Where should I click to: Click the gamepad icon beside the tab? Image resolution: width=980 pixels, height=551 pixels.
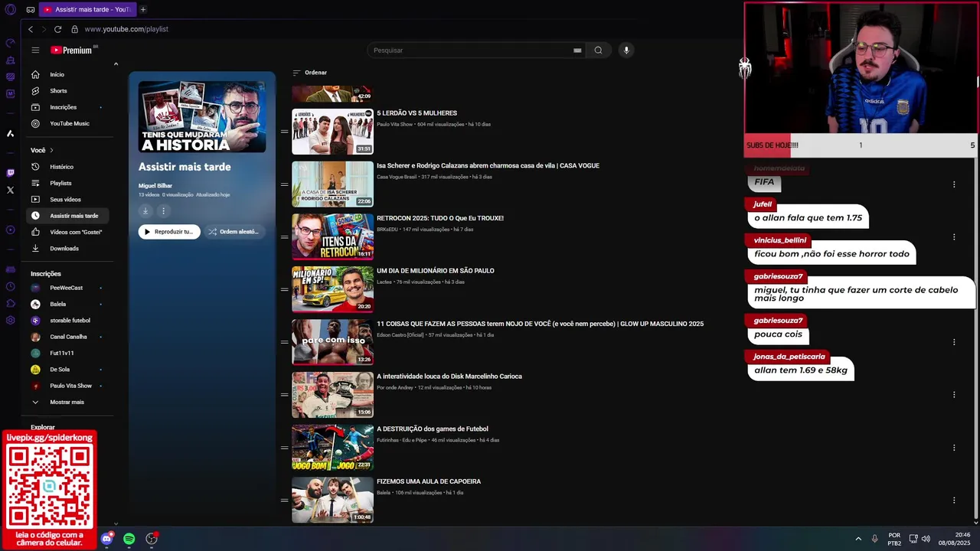point(31,10)
